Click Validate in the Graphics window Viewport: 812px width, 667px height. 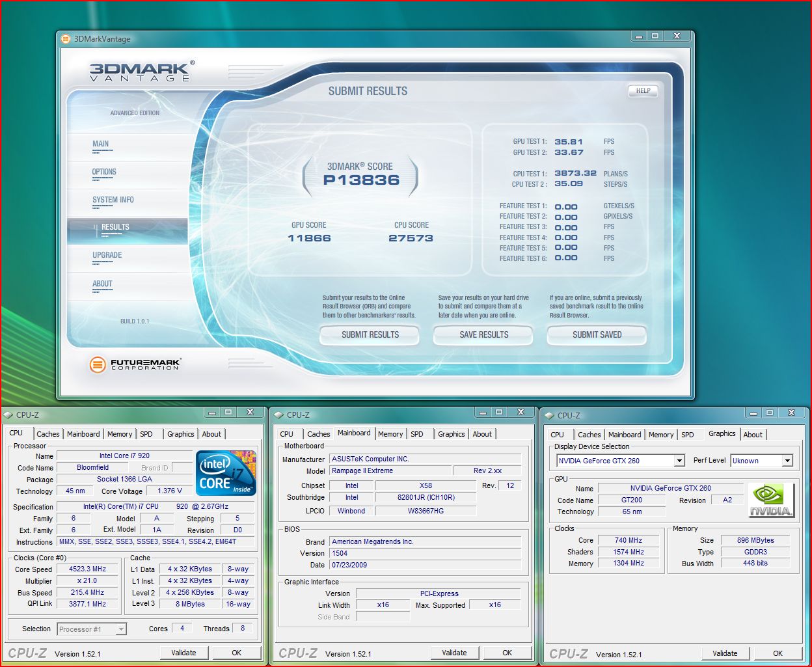(x=725, y=653)
